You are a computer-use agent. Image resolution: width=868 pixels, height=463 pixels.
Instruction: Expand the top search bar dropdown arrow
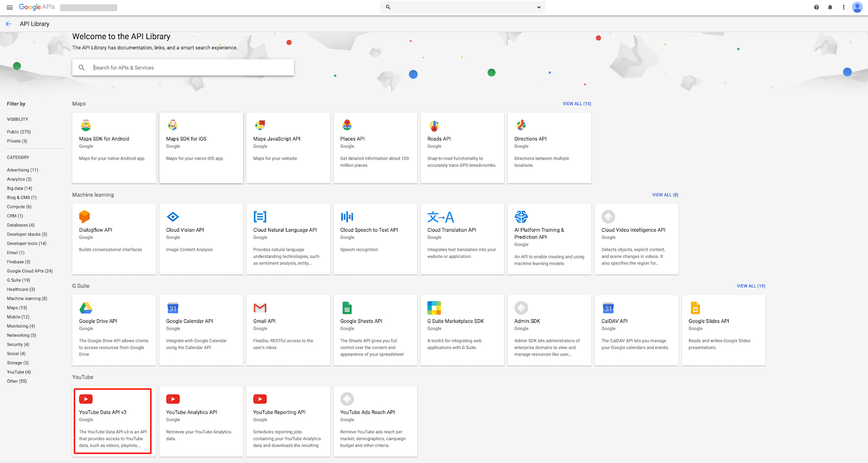(539, 8)
